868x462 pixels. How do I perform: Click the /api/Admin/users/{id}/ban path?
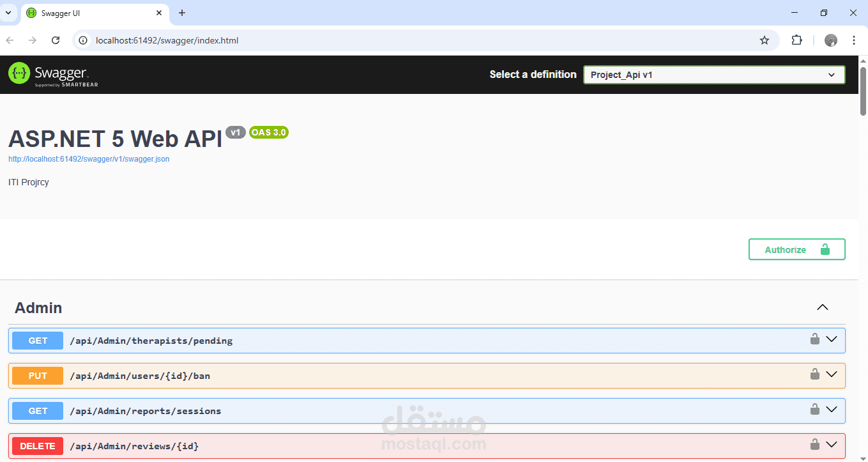pos(140,376)
